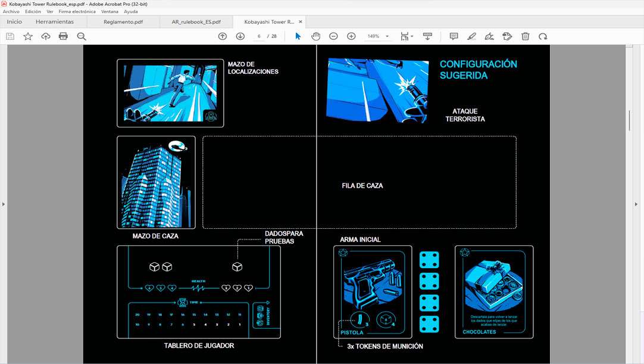Viewport: 644px width, 364px height.
Task: Click the page number input field
Action: click(x=259, y=36)
